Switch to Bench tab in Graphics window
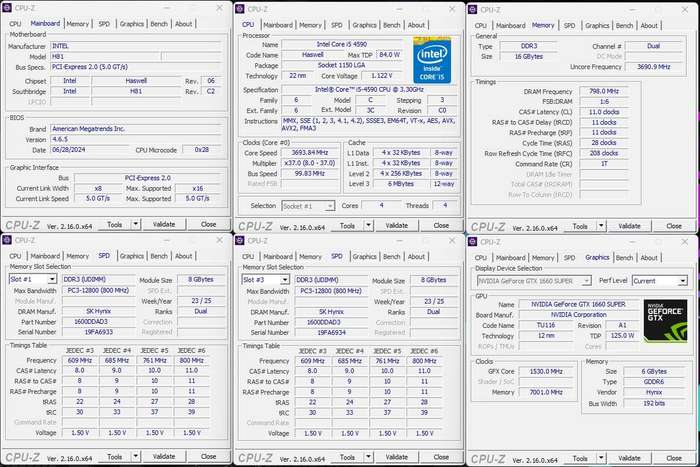This screenshot has width=700, height=467. 625,258
